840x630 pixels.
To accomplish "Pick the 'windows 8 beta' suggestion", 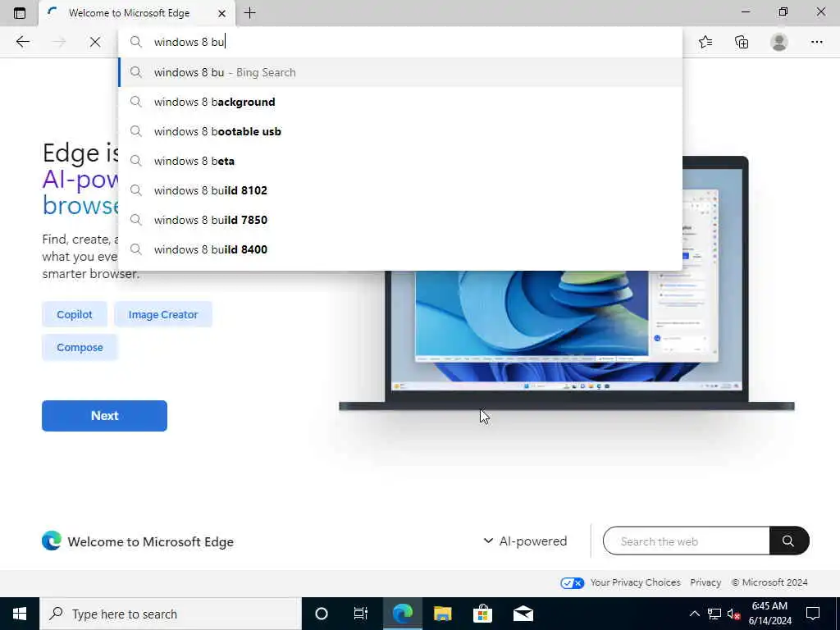I will coord(399,161).
